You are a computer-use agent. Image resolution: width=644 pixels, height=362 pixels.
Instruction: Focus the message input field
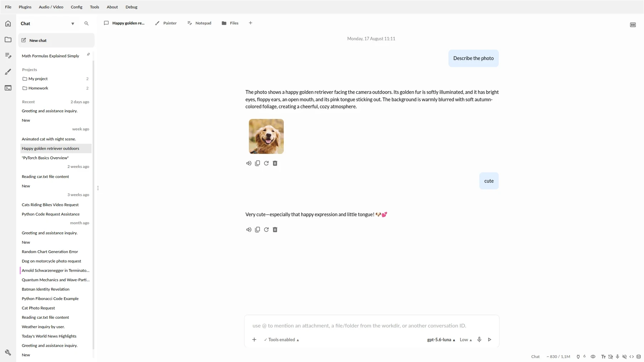tap(371, 326)
